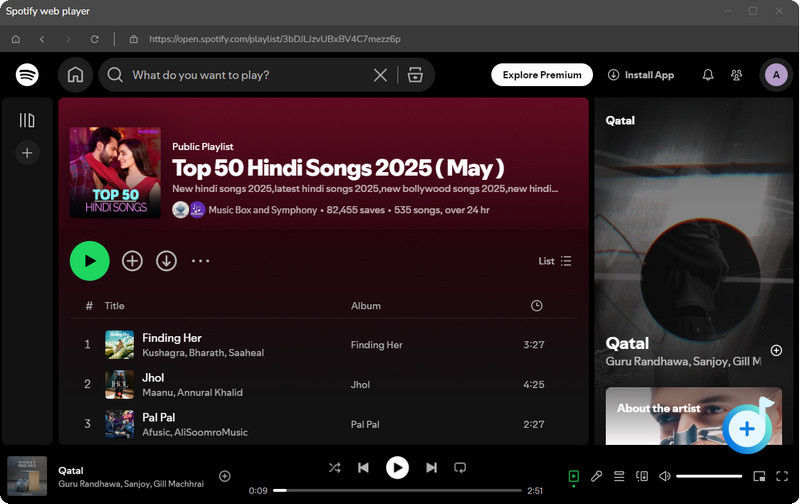Open the List view options dropdown
The image size is (800, 504).
555,261
